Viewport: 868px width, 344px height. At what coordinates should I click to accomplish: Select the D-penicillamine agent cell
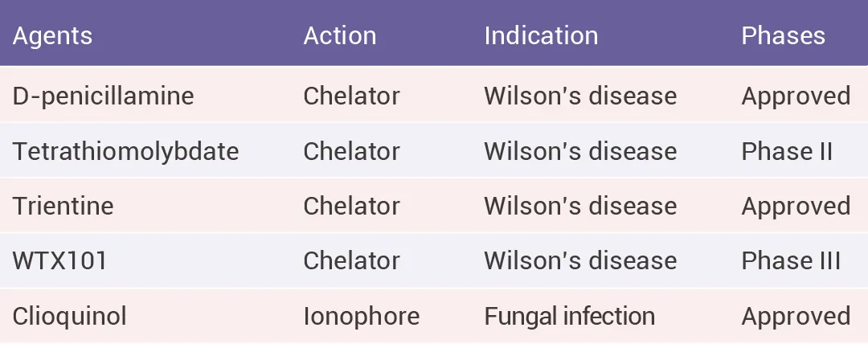point(103,96)
